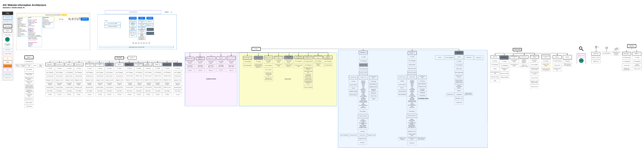The image size is (644, 150).
Task: Click the trip planner map icon near Book Now
Action: 79,19
